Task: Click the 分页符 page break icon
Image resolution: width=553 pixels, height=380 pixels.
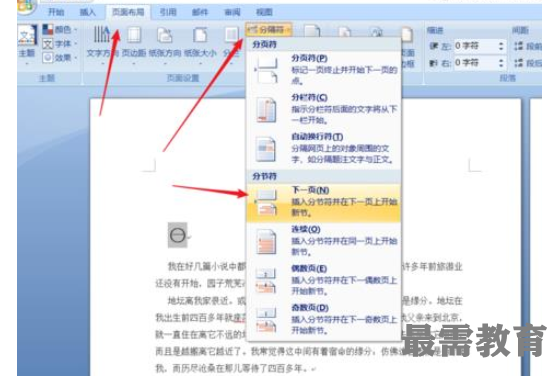Action: 266,71
